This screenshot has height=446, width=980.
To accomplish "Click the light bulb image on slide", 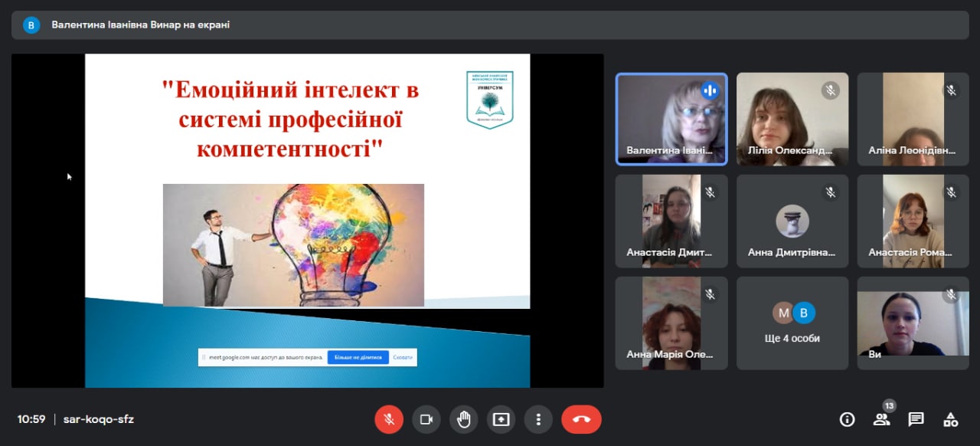I will pyautogui.click(x=294, y=245).
